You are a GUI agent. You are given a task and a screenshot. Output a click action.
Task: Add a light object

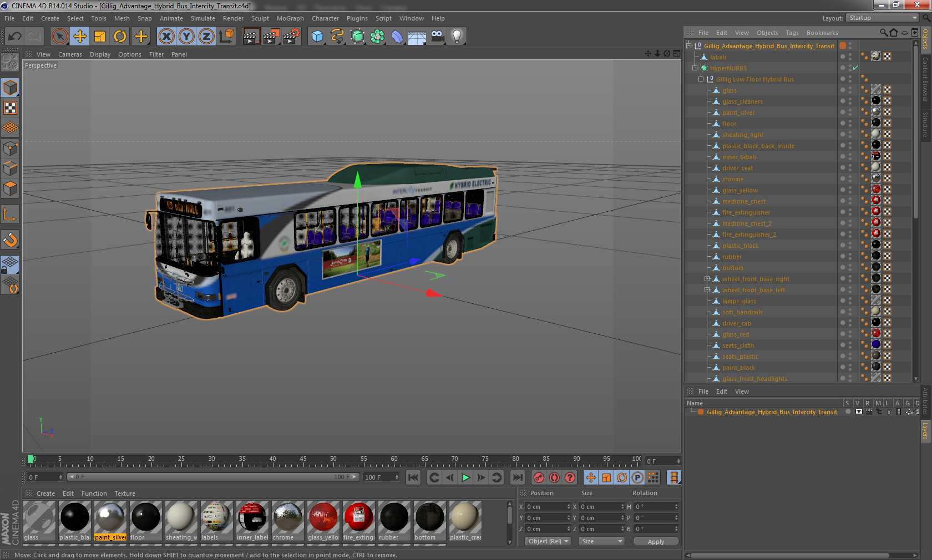pyautogui.click(x=457, y=37)
